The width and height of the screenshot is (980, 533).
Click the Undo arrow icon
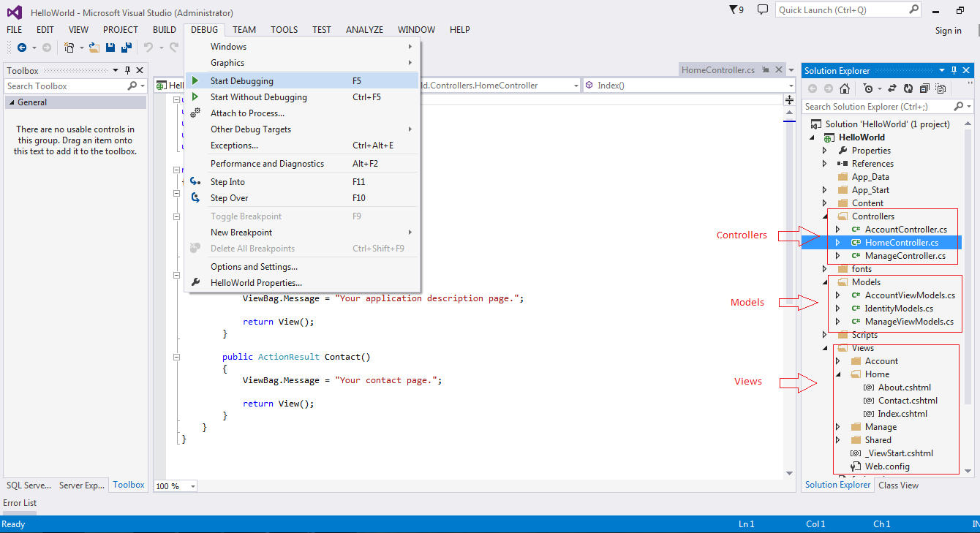coord(148,48)
